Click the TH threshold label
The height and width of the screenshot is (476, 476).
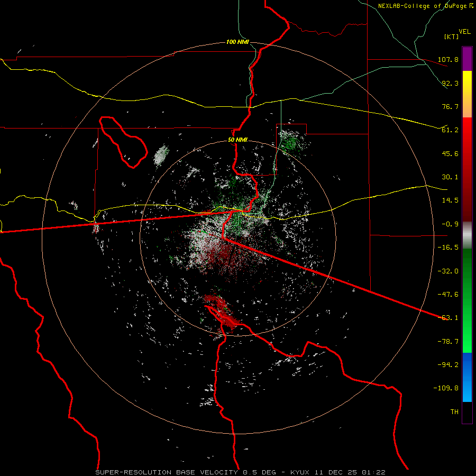click(454, 412)
